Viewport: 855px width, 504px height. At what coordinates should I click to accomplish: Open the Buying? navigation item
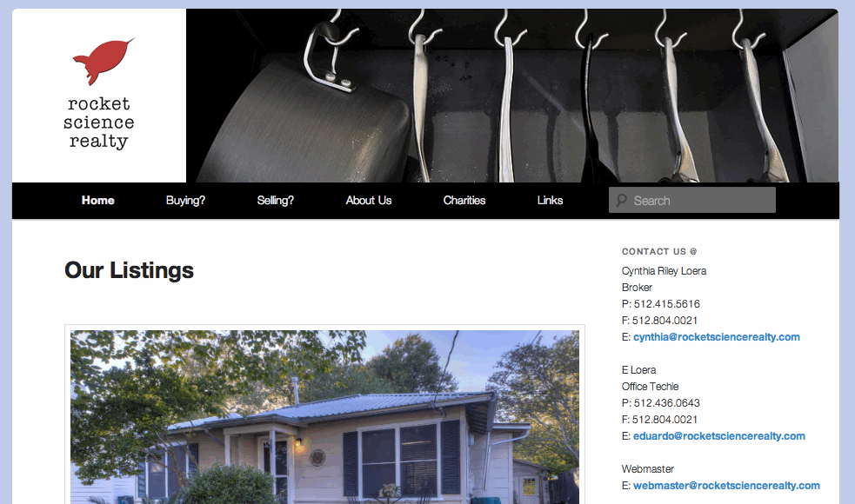[x=185, y=201]
